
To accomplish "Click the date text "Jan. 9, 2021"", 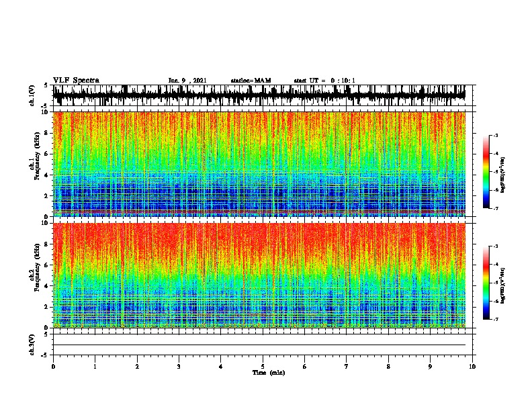I will click(x=187, y=81).
